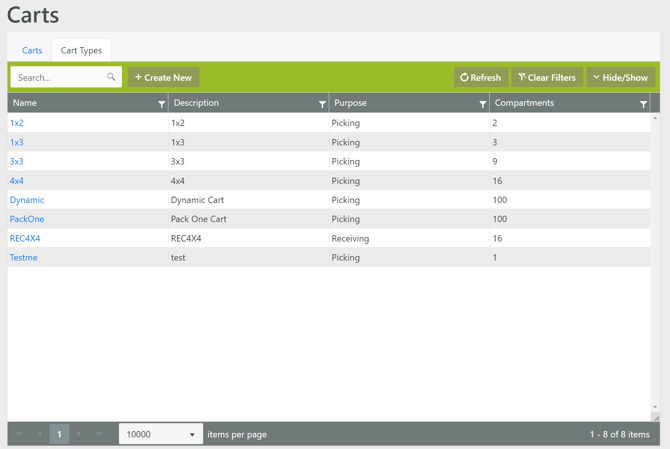
Task: Click the scrollbar down arrow
Action: (655, 408)
